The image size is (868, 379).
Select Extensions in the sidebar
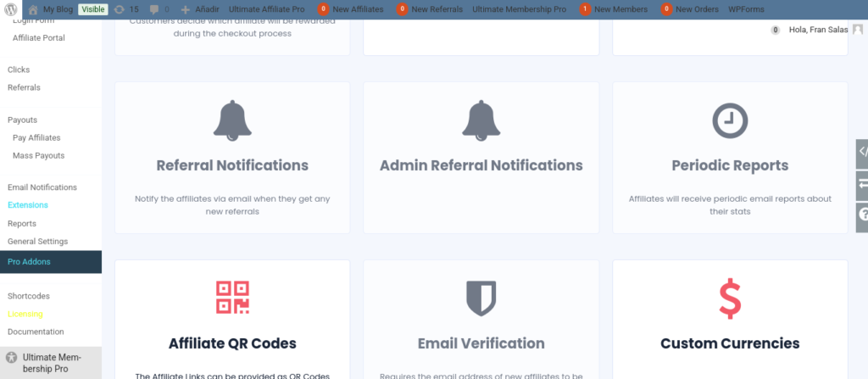click(x=28, y=205)
